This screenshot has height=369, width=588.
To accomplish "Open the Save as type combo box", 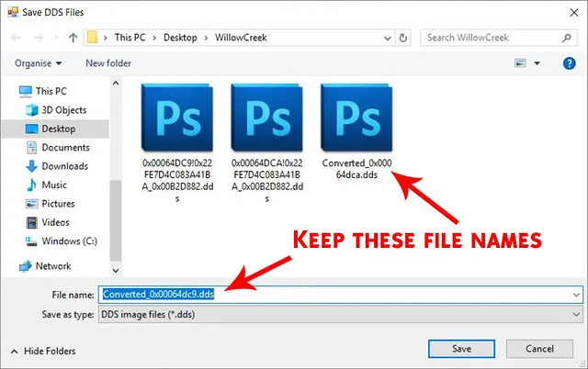I will [341, 314].
